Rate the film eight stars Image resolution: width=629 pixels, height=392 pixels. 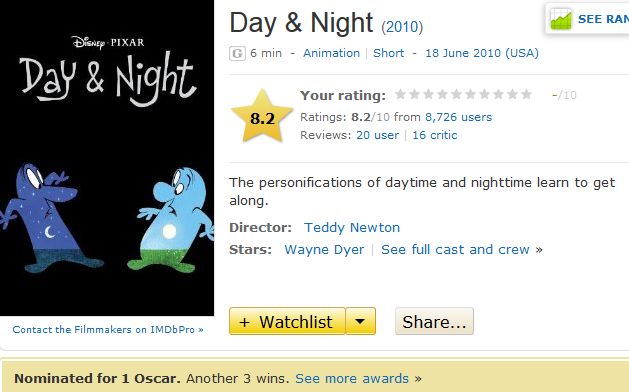pos(499,94)
